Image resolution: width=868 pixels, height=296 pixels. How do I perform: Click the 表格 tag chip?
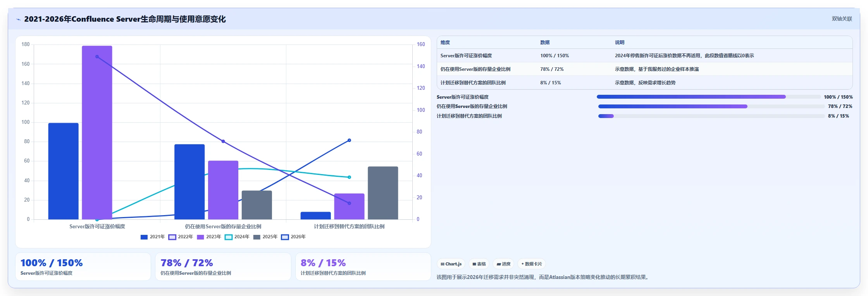tap(479, 264)
